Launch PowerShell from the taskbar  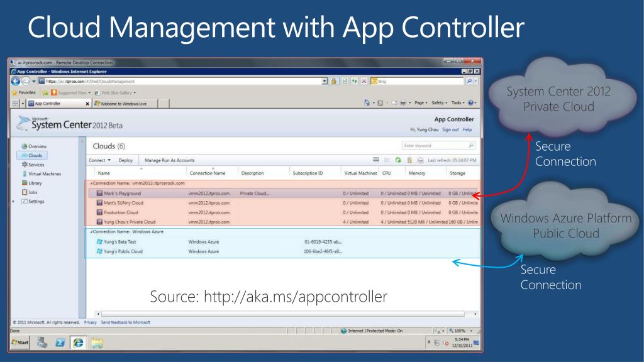pos(60,343)
